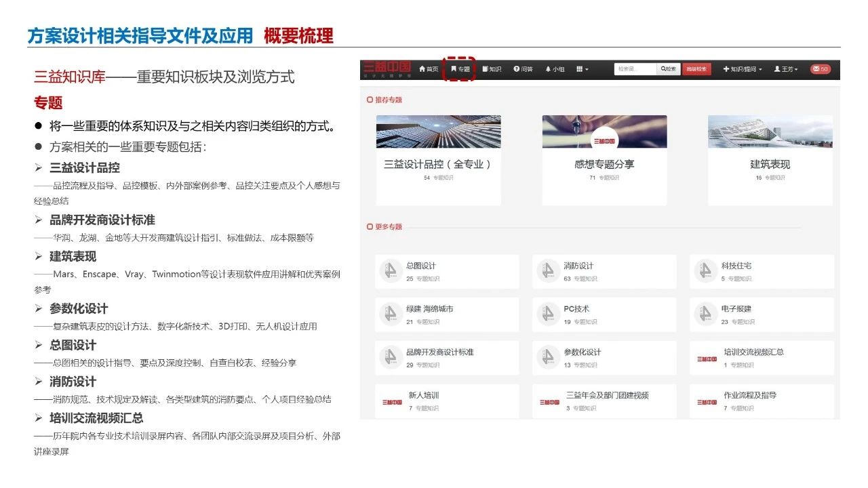This screenshot has height=488, width=868.
Task: Open the 小组 groups tab
Action: click(x=555, y=69)
